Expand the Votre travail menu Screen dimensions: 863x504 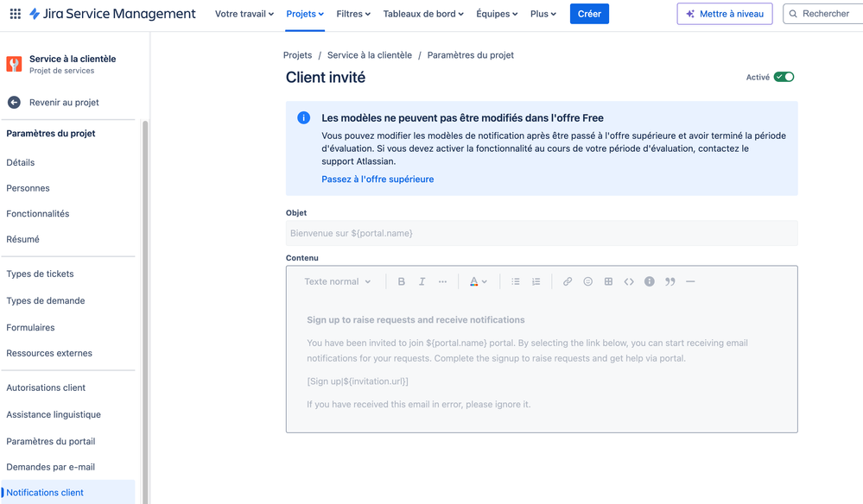244,14
